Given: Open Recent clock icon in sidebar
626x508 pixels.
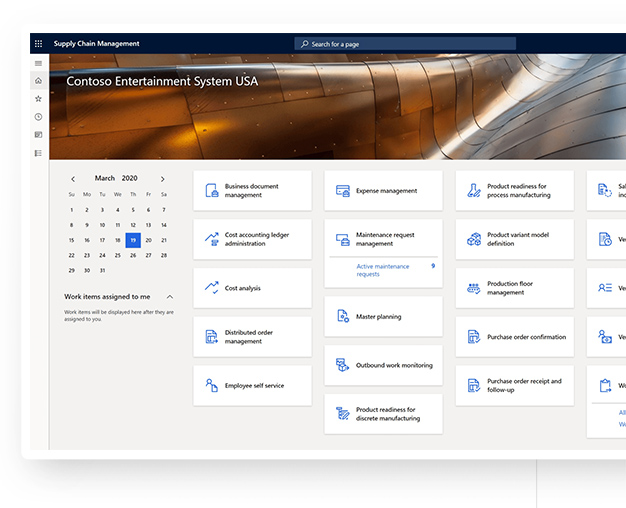Looking at the screenshot, I should point(38,117).
